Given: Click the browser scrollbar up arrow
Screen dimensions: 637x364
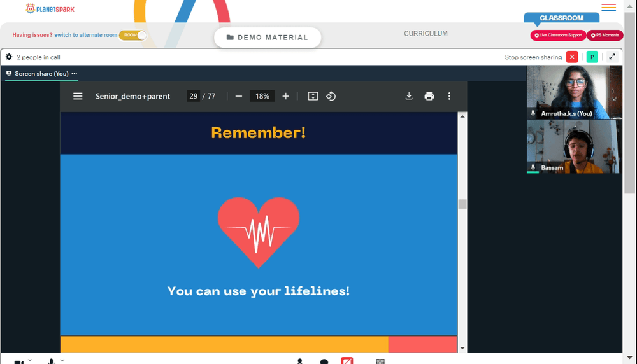Looking at the screenshot, I should pos(630,6).
